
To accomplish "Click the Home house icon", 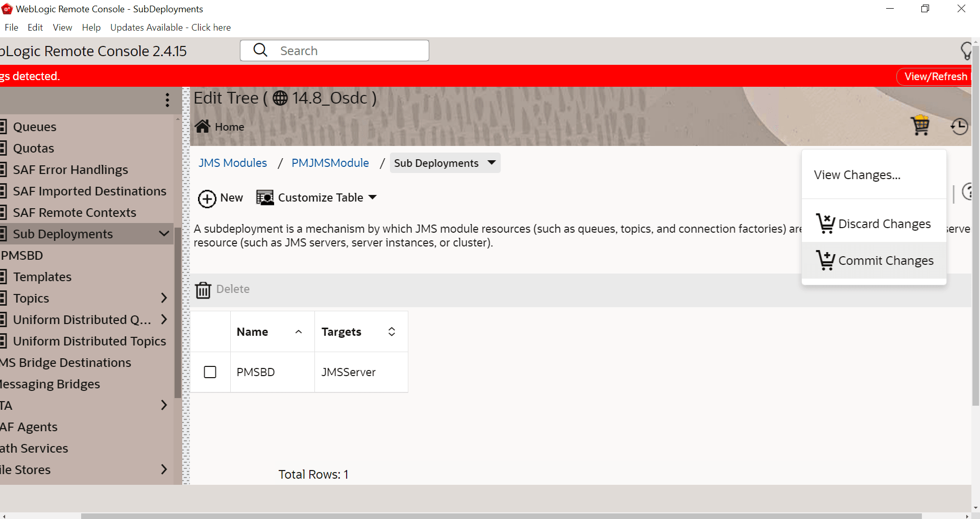I will click(x=203, y=127).
